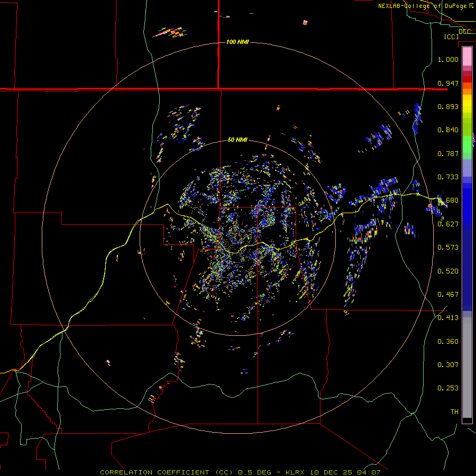Click the 0.680 legend value
Image resolution: width=476 pixels, height=476 pixels.
coord(448,200)
